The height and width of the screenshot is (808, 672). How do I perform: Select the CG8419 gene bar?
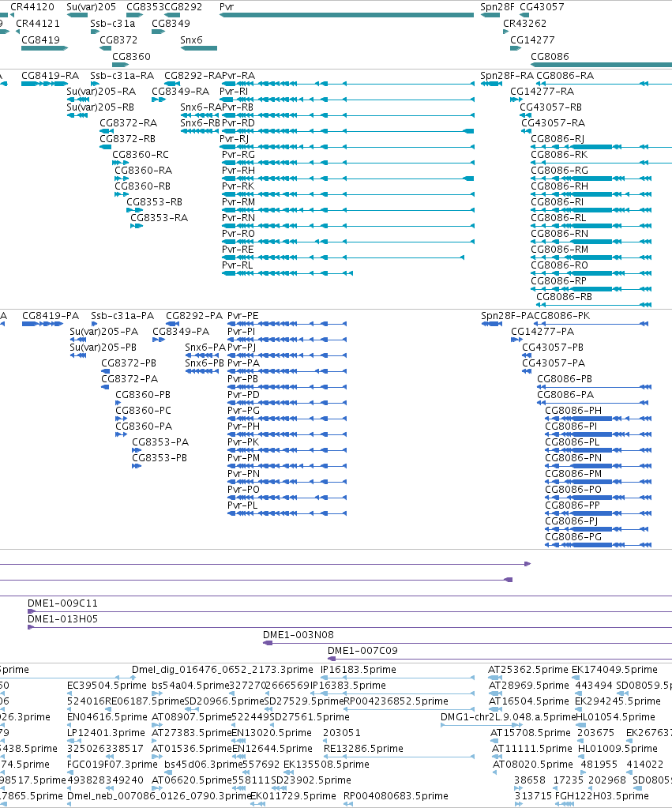coord(44,48)
